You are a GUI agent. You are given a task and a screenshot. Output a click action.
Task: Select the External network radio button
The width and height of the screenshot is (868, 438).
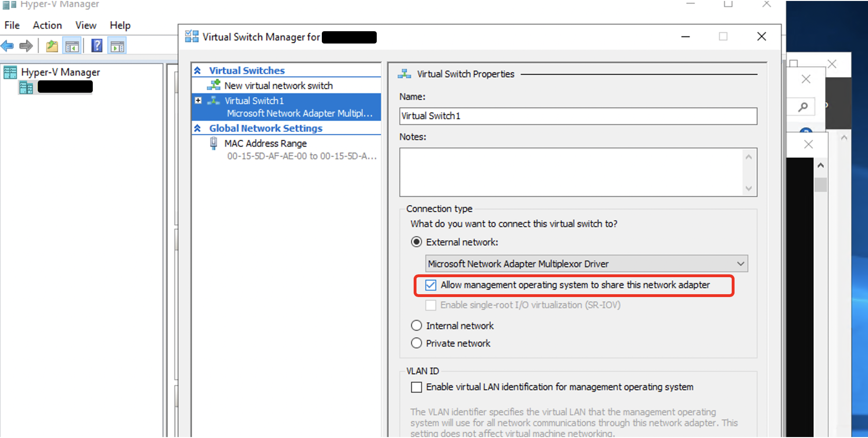click(416, 242)
